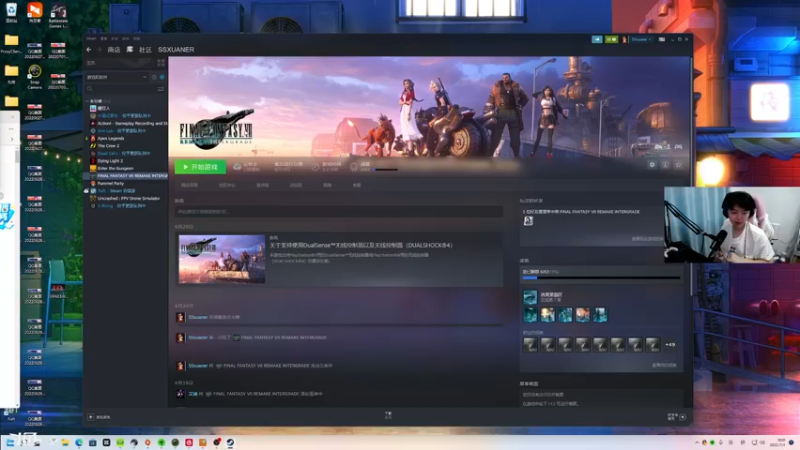
Task: Go to the Store (商店) tab
Action: click(114, 49)
